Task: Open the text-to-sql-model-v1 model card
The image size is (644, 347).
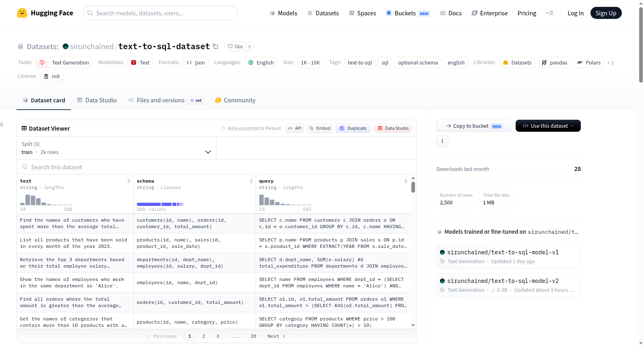Action: point(508,257)
